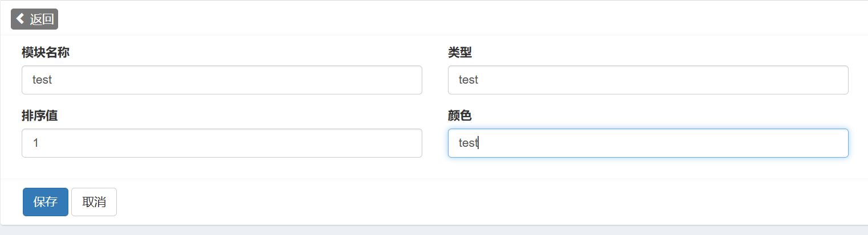868x235 pixels.
Task: Click the text "test" inside 颜色 field
Action: click(468, 143)
